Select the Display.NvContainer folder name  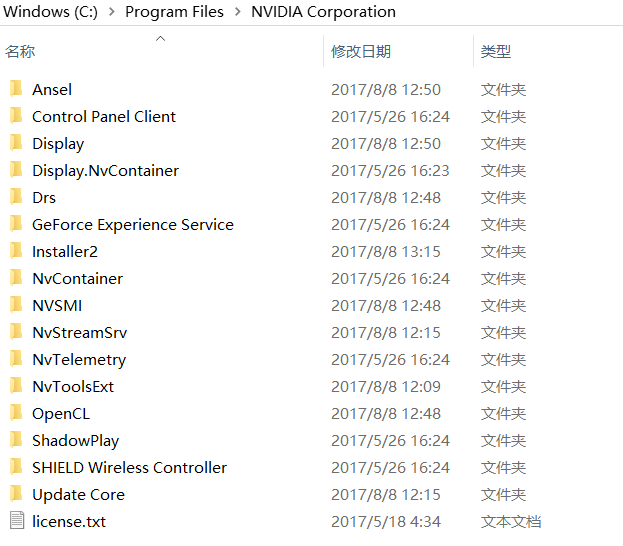click(105, 171)
